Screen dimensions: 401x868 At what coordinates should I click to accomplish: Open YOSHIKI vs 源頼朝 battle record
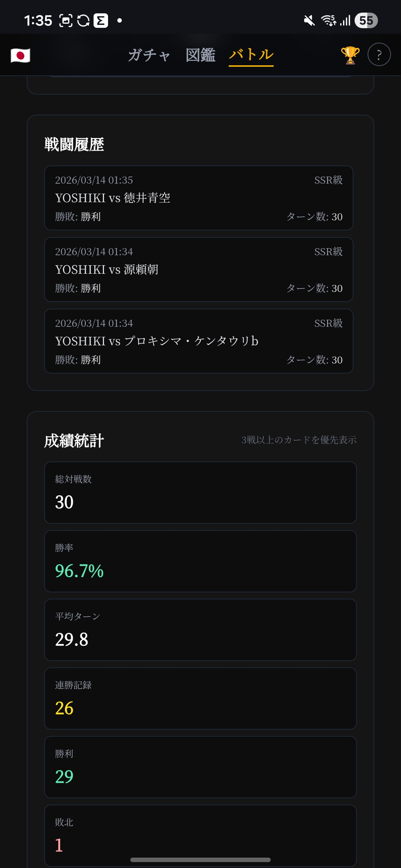[199, 270]
